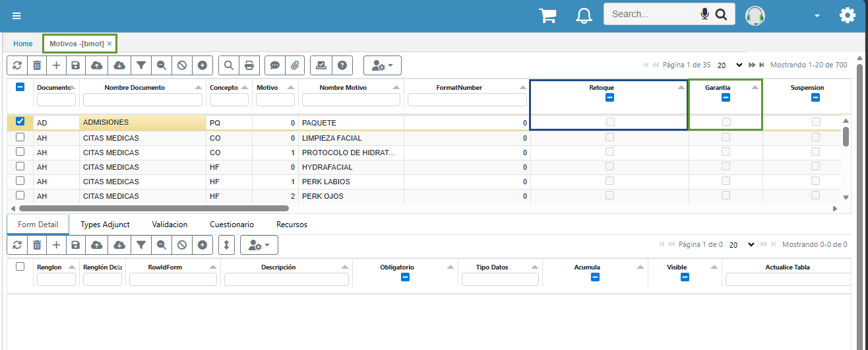The height and width of the screenshot is (350, 868).
Task: Open the user-gear dropdown in upper toolbar
Action: coord(383,65)
